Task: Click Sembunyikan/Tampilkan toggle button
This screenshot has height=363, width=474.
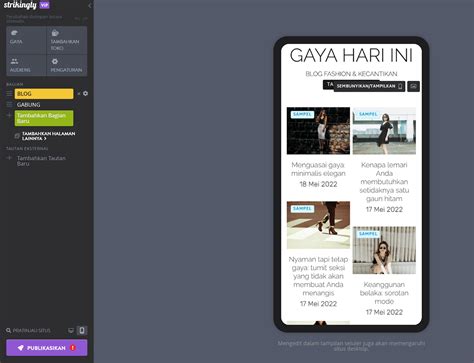Action: 369,86
